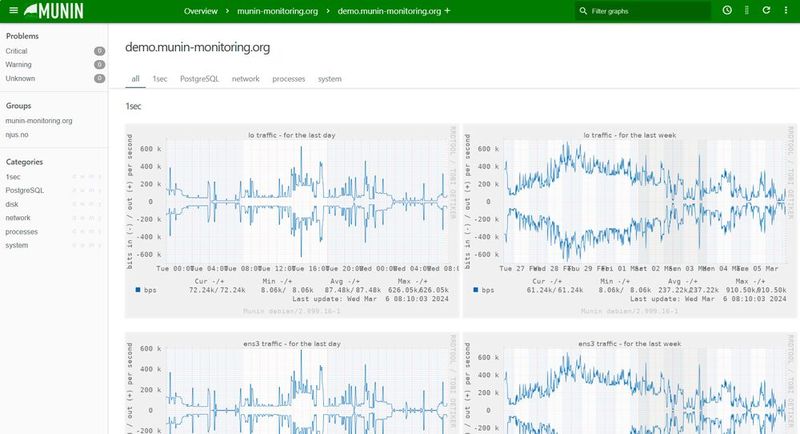Switch to the network tab

(245, 78)
